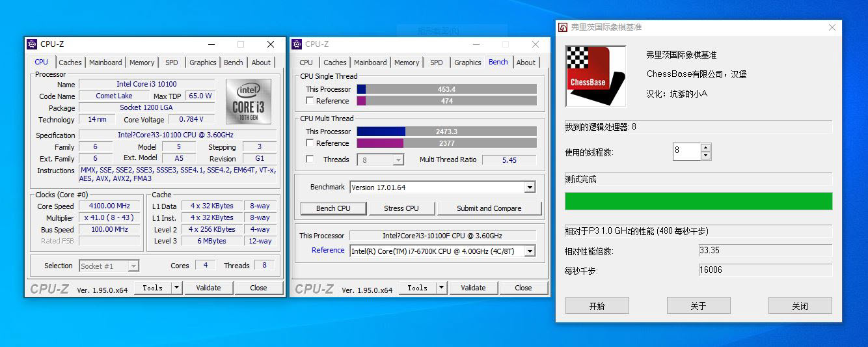Open Memory tab in Bench CPU-Z window
This screenshot has width=868, height=347.
[x=407, y=62]
